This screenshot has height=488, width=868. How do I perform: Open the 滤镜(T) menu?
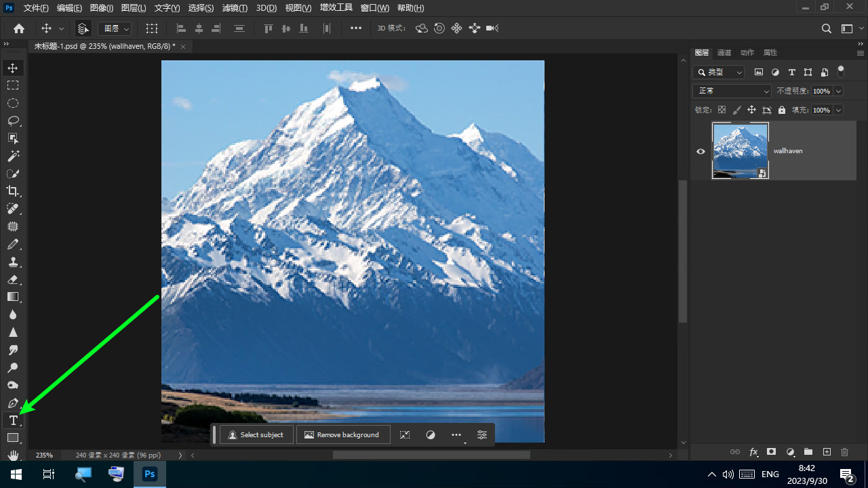pos(235,8)
